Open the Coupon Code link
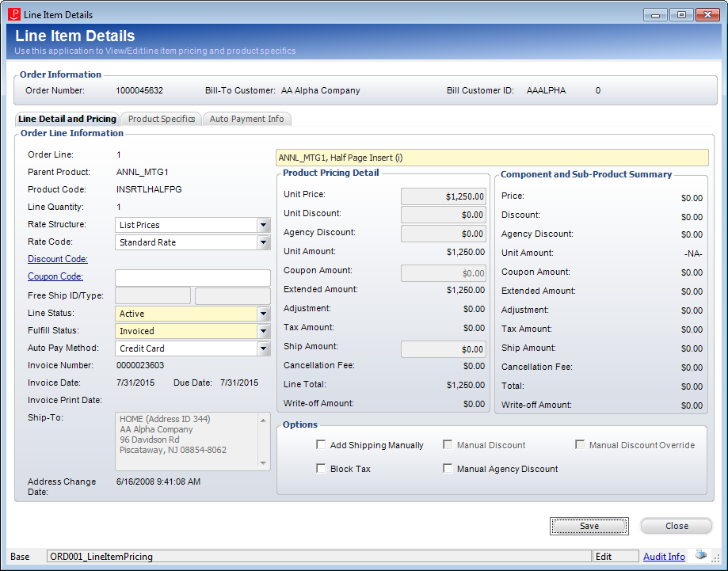728x571 pixels. click(x=55, y=276)
